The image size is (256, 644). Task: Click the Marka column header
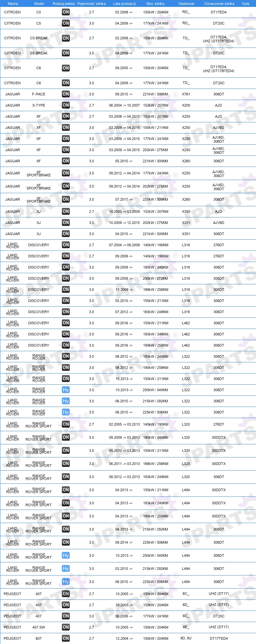(13, 4)
